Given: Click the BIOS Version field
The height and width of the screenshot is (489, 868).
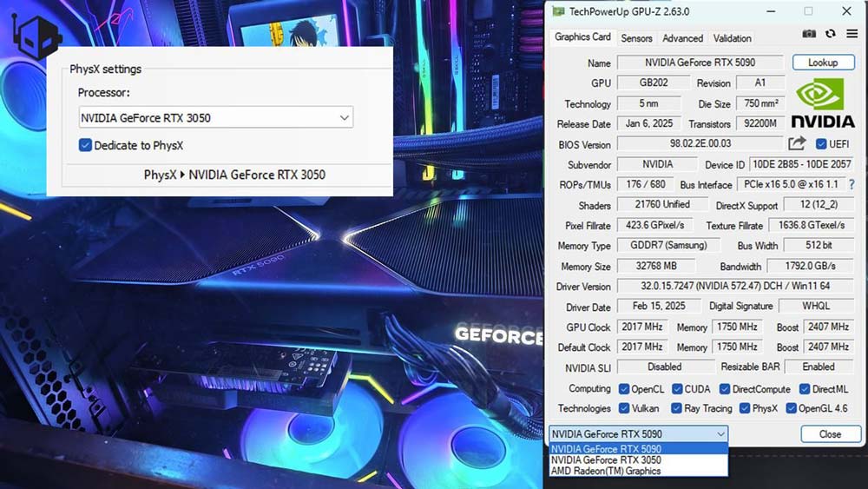Looking at the screenshot, I should pos(700,144).
